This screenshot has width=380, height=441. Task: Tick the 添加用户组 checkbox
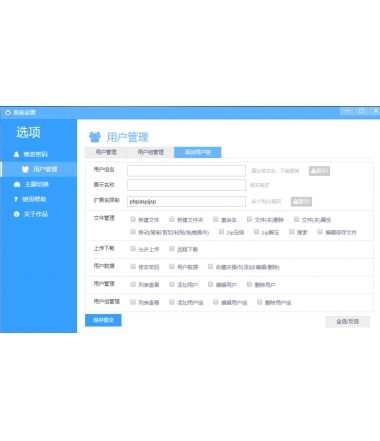click(x=172, y=302)
